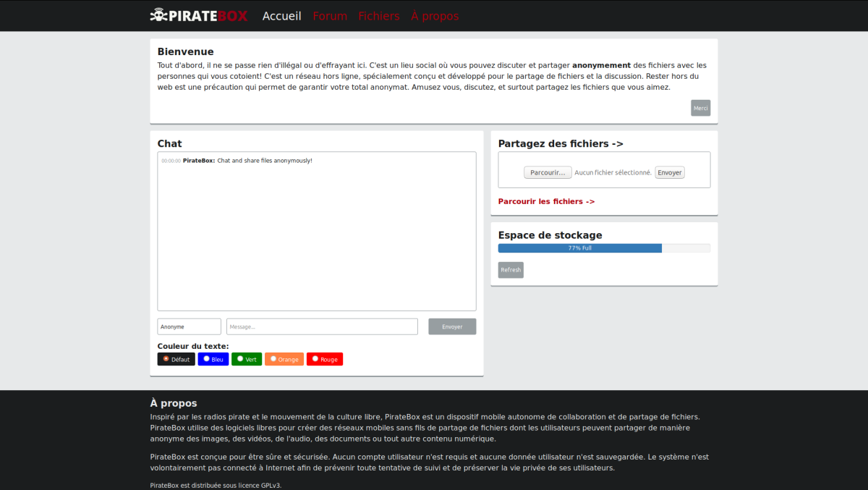Dismiss welcome message with Merci button
The height and width of the screenshot is (490, 868).
[701, 108]
